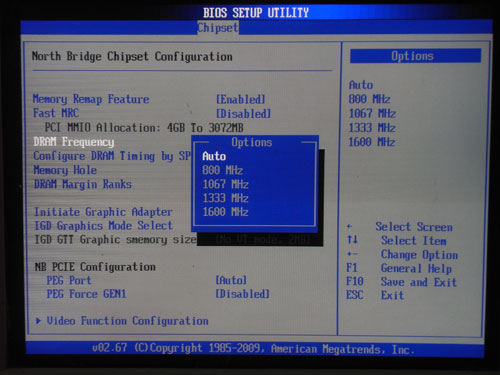
Task: Click the PEG Port setting label
Action: tap(69, 280)
